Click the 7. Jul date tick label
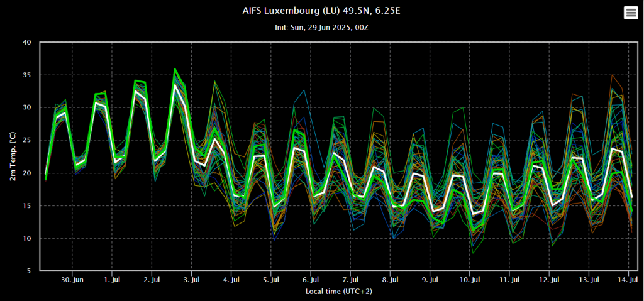This screenshot has width=644, height=301. click(x=351, y=279)
